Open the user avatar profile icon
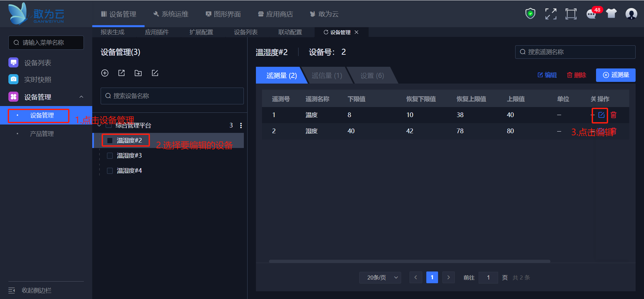 pos(631,14)
